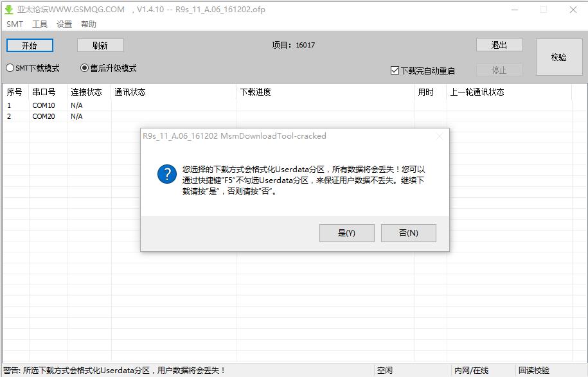This screenshot has height=377, width=588.
Task: Select the 售后升级模式 radio button
Action: (84, 68)
